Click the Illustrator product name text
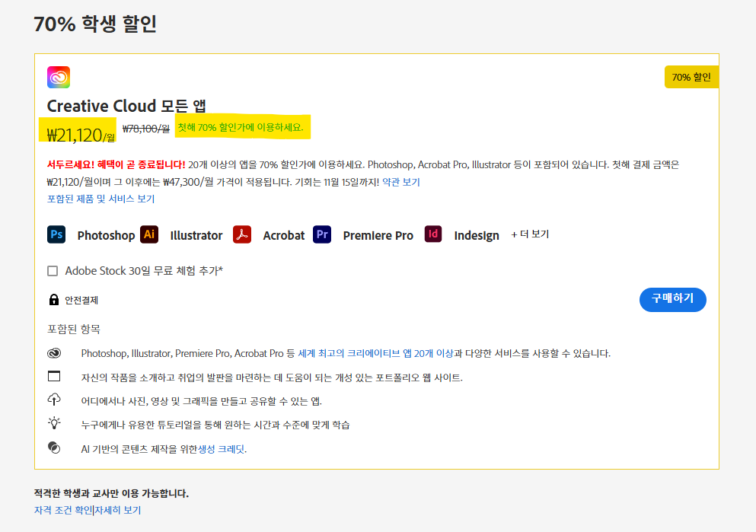 pyautogui.click(x=196, y=236)
